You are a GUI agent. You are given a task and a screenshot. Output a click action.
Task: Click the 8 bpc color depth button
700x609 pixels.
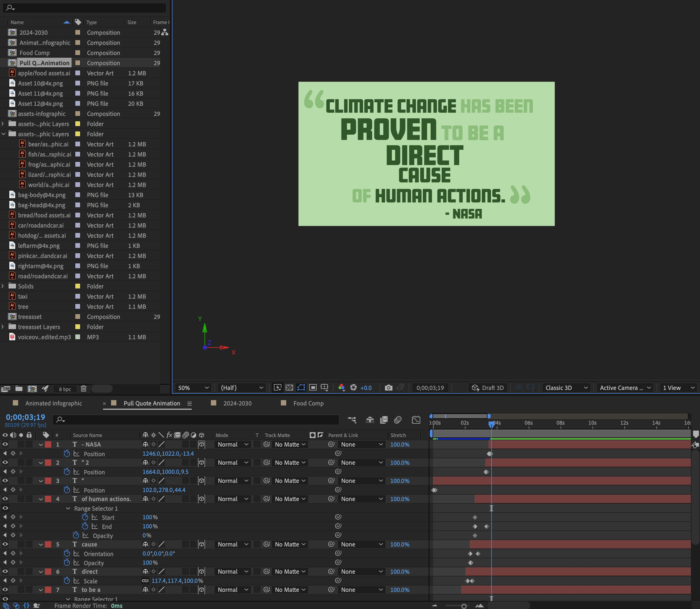(65, 389)
